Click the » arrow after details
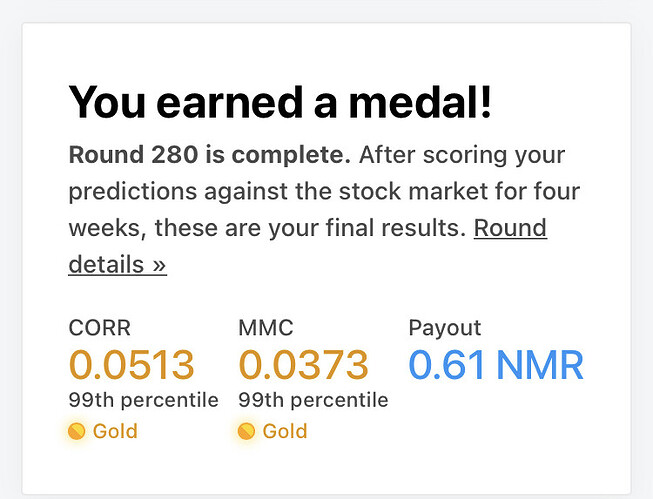The image size is (653, 499). click(x=159, y=266)
